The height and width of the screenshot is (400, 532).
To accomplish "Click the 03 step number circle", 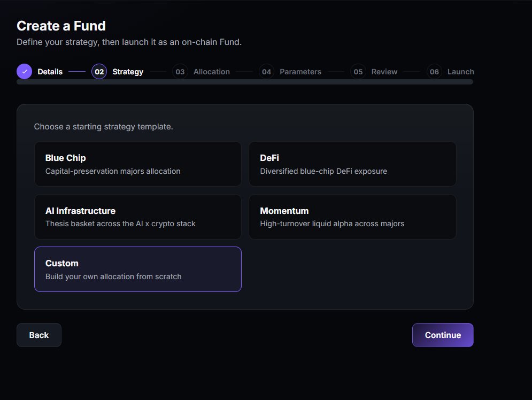I will point(180,72).
